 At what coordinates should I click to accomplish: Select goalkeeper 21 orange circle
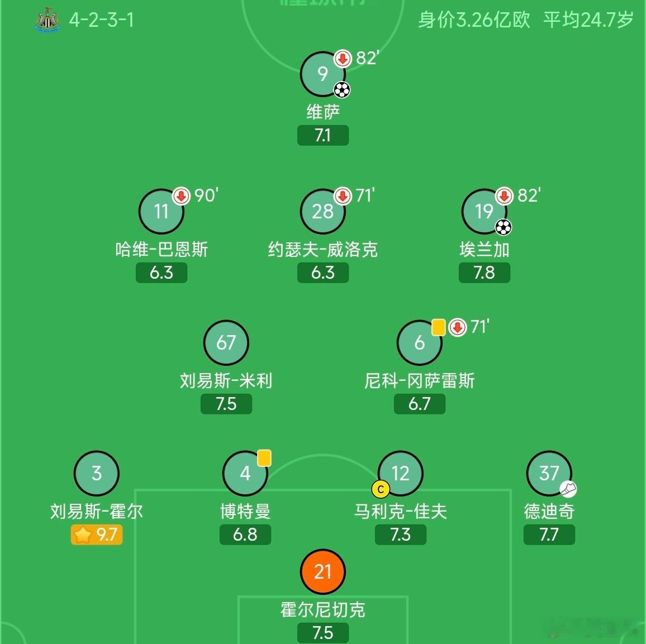323,571
